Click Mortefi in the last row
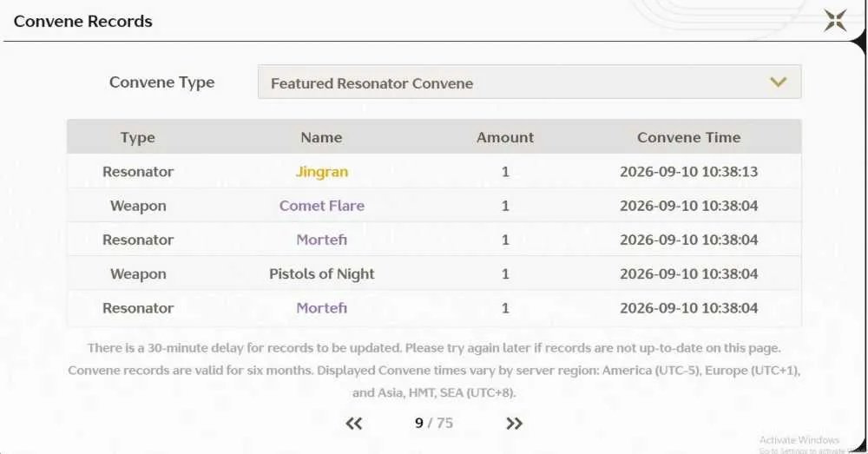 pos(322,308)
